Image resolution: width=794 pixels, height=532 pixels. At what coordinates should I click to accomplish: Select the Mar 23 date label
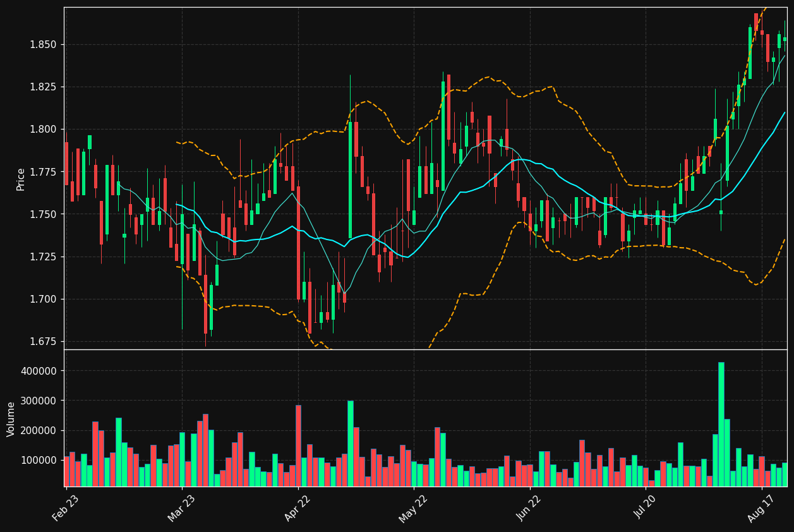[181, 507]
